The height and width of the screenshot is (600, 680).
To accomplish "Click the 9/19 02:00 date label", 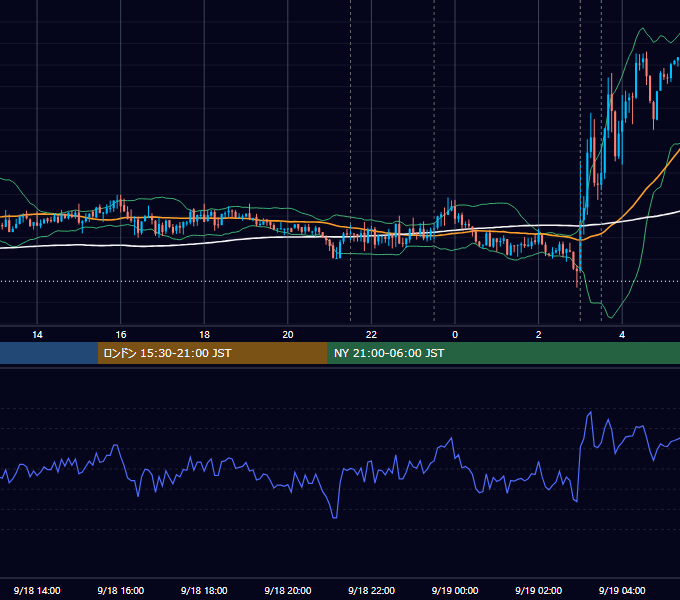I will click(538, 590).
